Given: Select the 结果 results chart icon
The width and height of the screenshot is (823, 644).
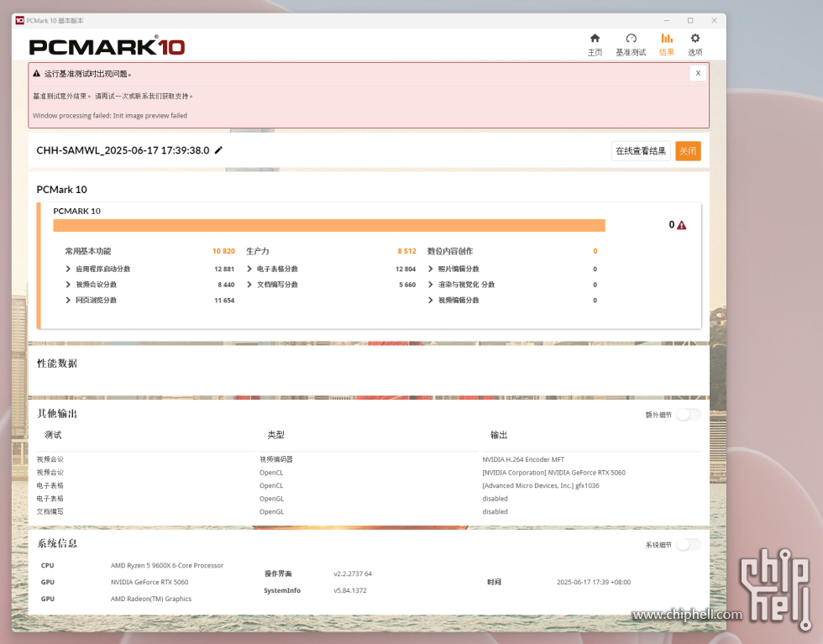Looking at the screenshot, I should coord(667,39).
